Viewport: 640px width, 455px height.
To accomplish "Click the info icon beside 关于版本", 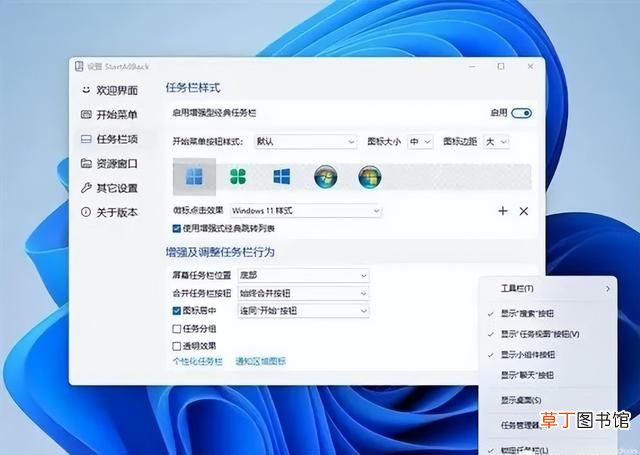I will coord(86,212).
